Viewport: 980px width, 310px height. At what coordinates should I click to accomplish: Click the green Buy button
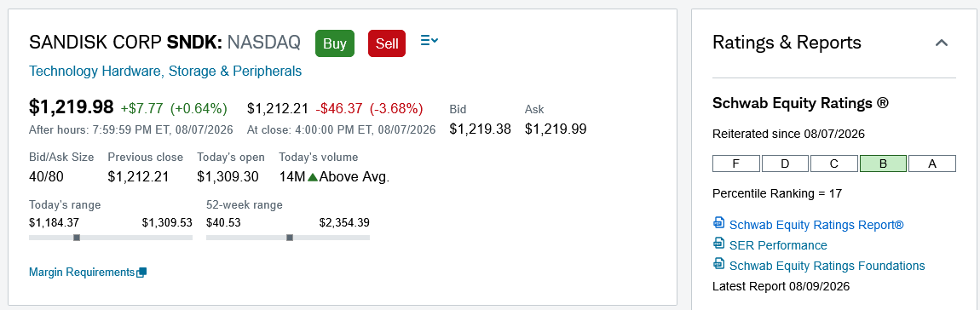335,43
